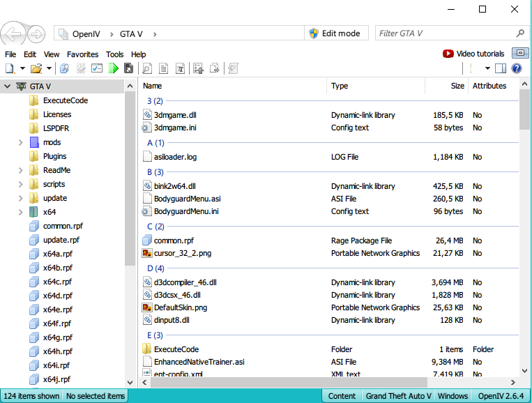Click the list with up arrow icon
The width and height of the screenshot is (532, 403).
[x=199, y=68]
